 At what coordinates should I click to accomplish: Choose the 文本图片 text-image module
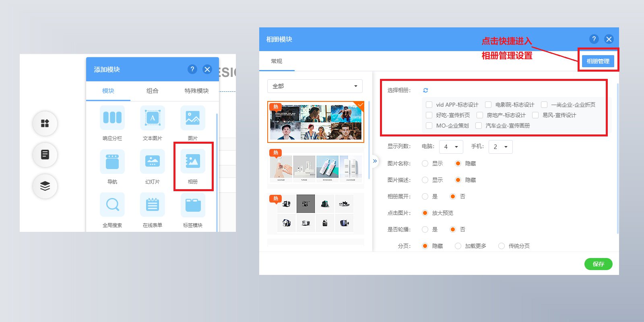click(x=153, y=118)
